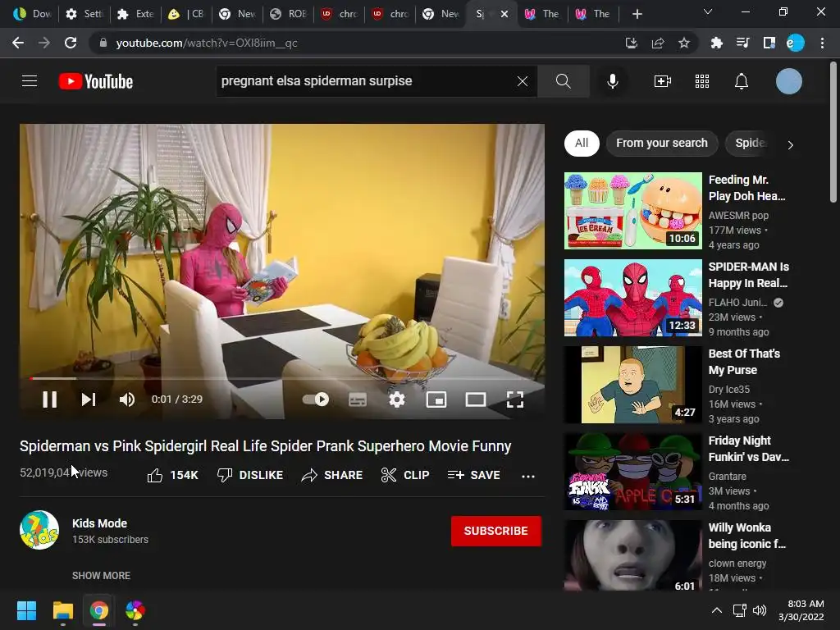Open Chrome side panel
Screen dimensions: 840x630
(x=769, y=43)
